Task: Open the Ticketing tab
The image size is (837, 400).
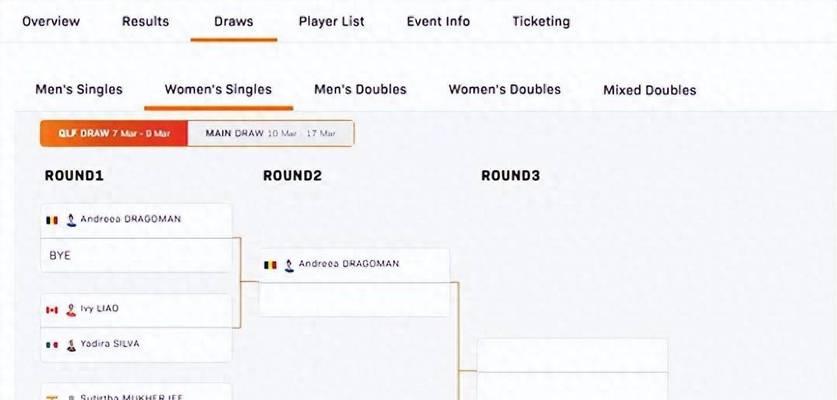Action: coord(541,21)
